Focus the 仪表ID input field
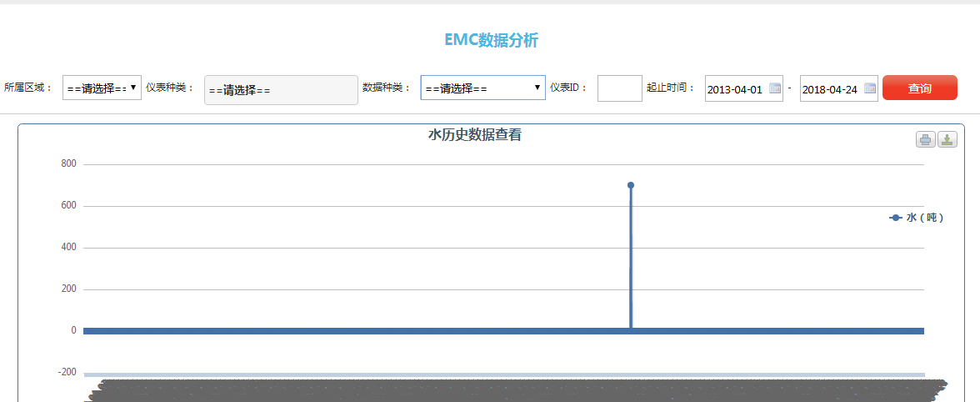The height and width of the screenshot is (402, 980). point(619,88)
